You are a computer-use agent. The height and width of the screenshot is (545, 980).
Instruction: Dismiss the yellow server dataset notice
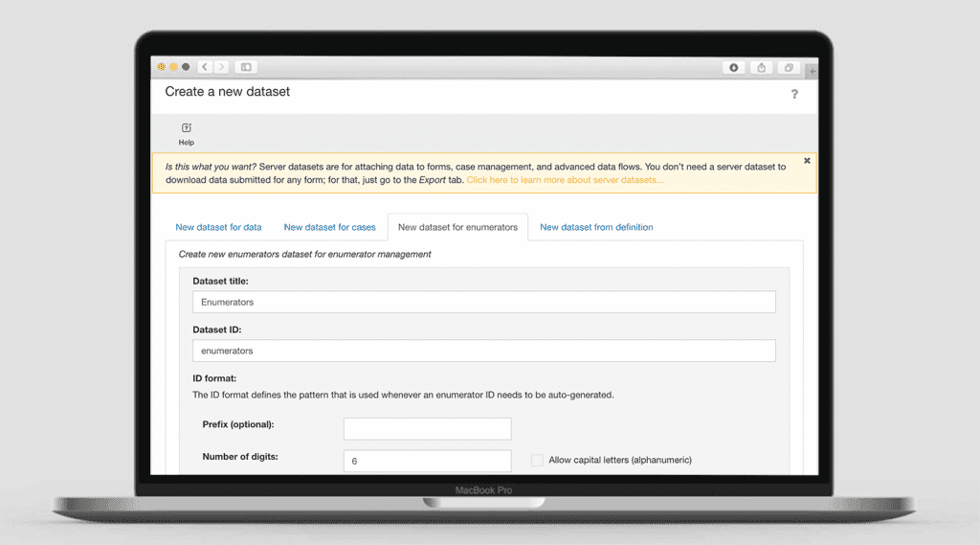click(x=807, y=161)
